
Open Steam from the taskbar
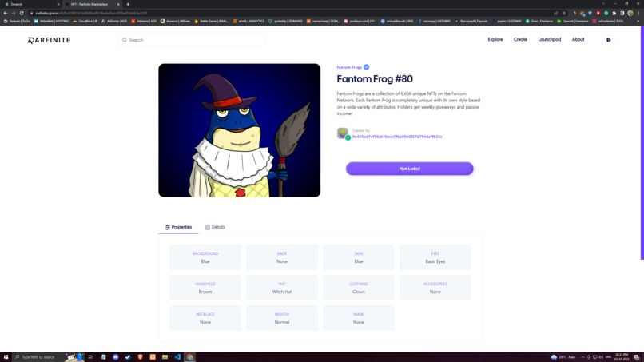(128, 357)
